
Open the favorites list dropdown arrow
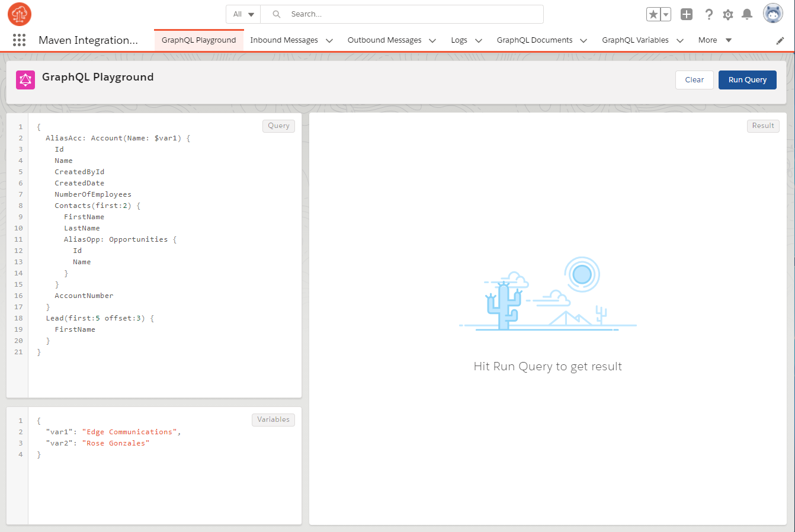tap(665, 13)
